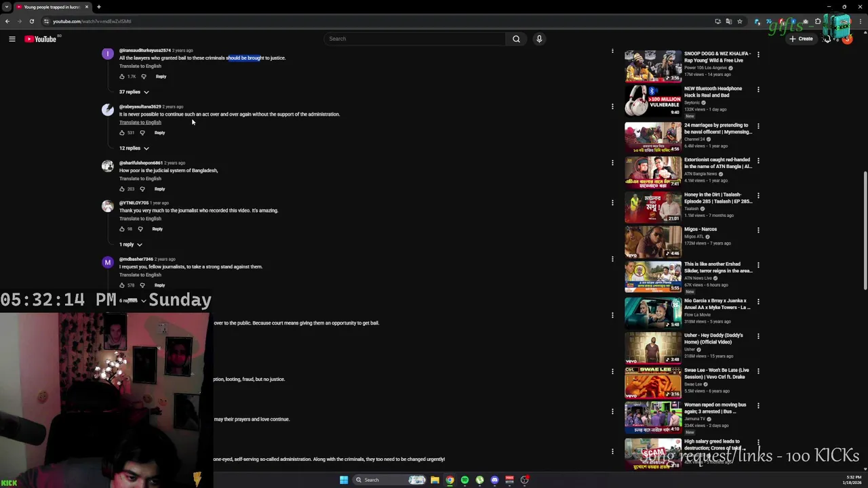Dislike the 'journalist who recorded this video' comment

tap(140, 229)
